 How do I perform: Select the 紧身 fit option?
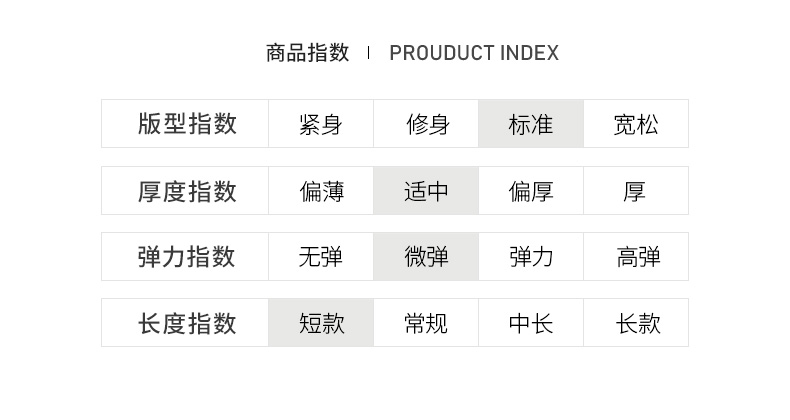click(321, 124)
